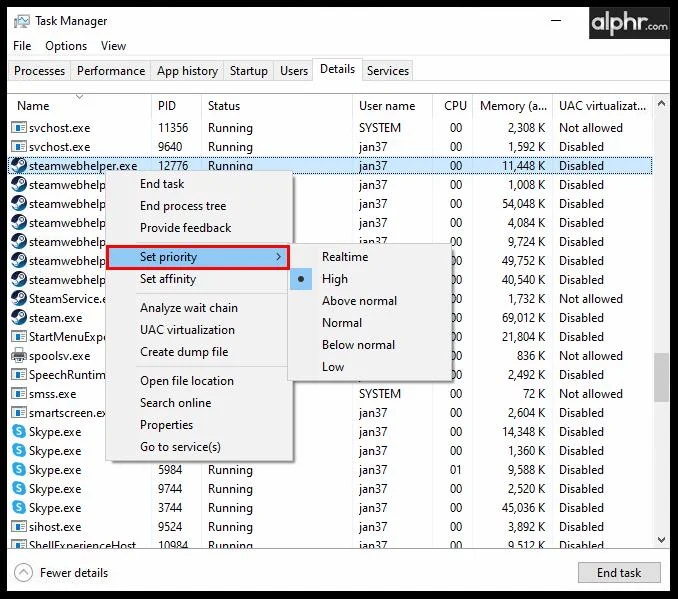This screenshot has width=678, height=599.
Task: Click the vertical scrollbar thumb
Action: (x=661, y=378)
